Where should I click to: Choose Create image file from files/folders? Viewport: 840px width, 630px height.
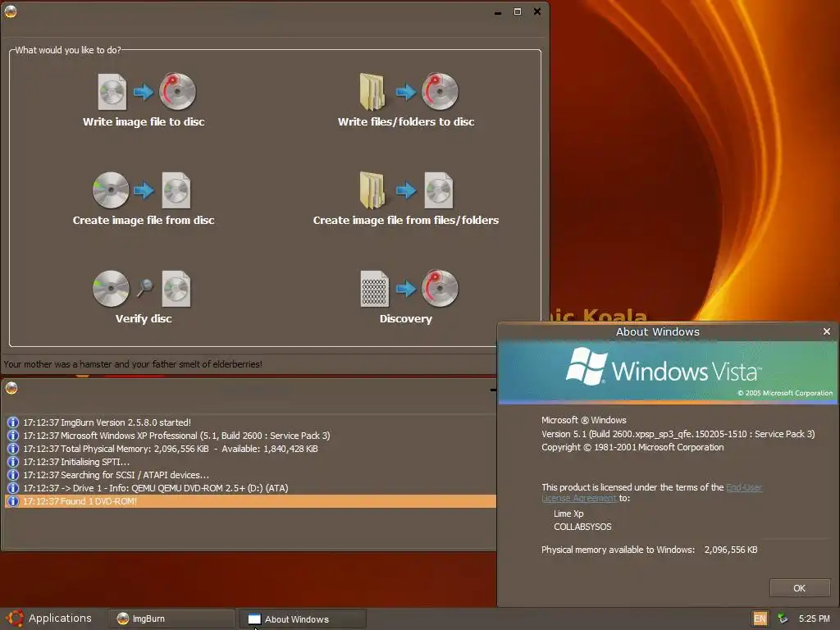pyautogui.click(x=407, y=190)
